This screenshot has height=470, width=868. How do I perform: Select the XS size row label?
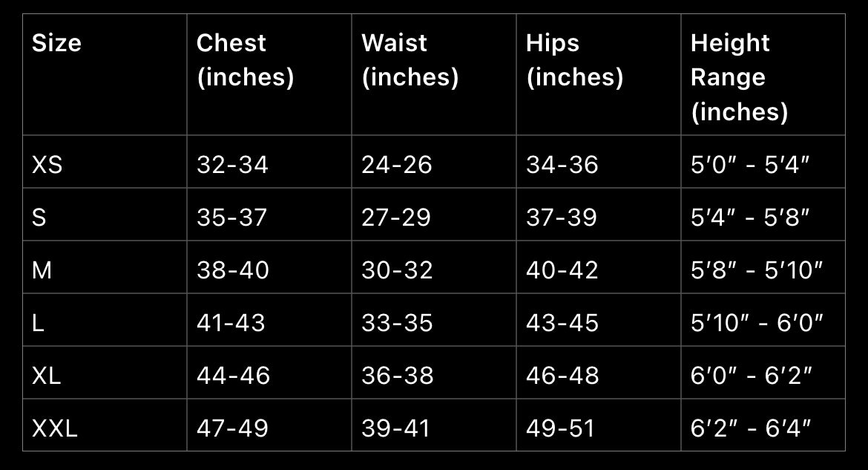(x=47, y=164)
